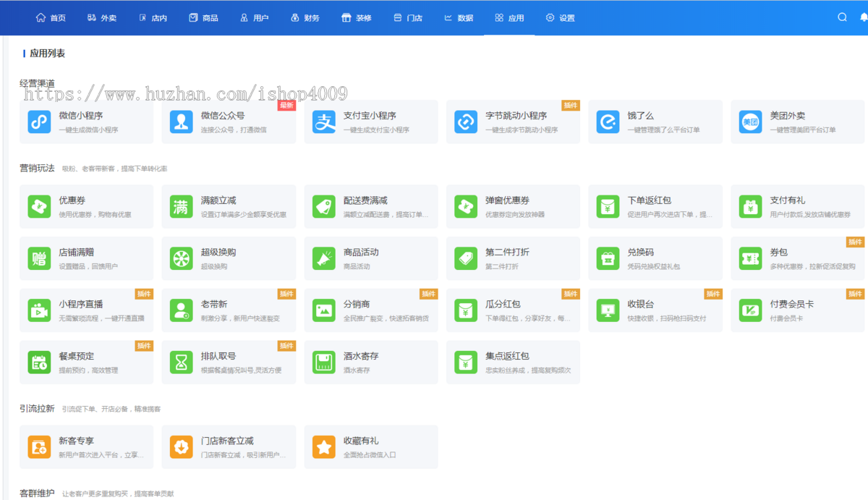The width and height of the screenshot is (868, 500).
Task: Click the 提前预约，高效管理 text
Action: coord(88,370)
